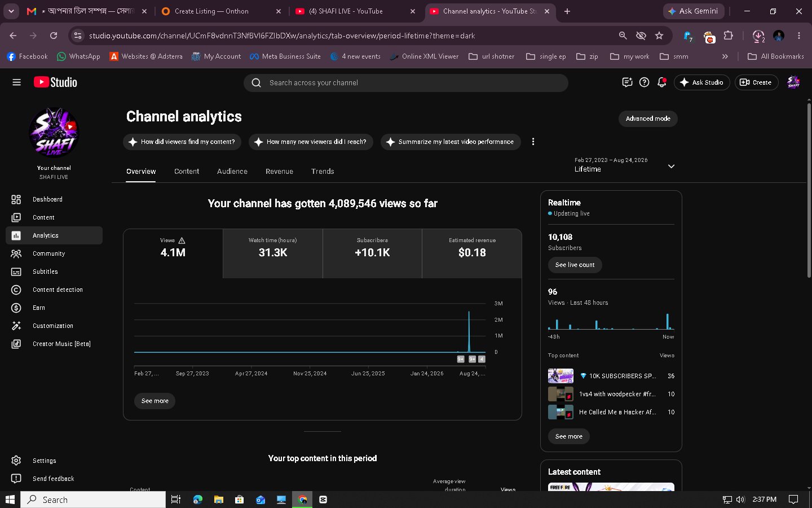Open Content detection in the sidebar
This screenshot has height=508, width=812.
(x=54, y=290)
